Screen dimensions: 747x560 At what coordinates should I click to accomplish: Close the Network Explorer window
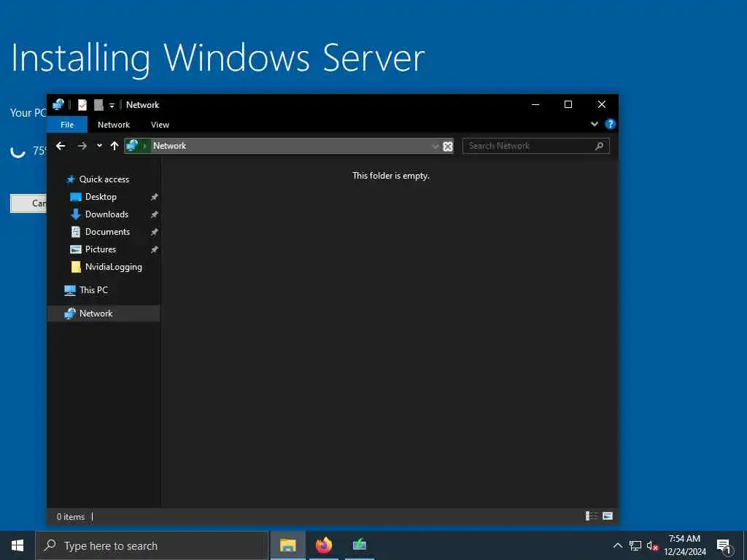[602, 105]
